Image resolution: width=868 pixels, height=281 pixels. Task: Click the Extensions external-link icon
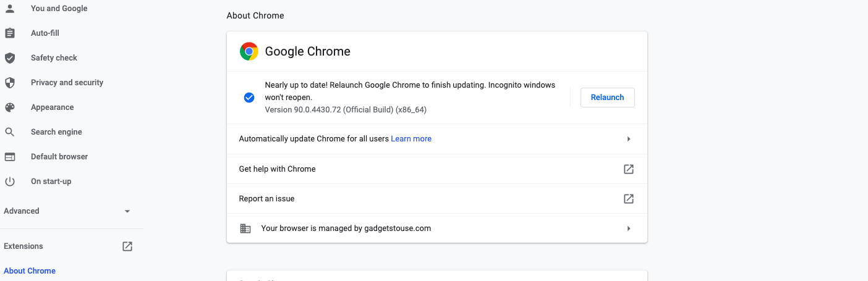[x=127, y=246]
